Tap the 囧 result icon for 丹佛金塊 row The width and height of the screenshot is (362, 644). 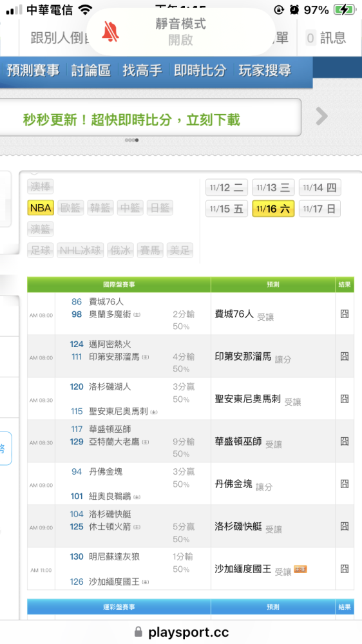345,484
